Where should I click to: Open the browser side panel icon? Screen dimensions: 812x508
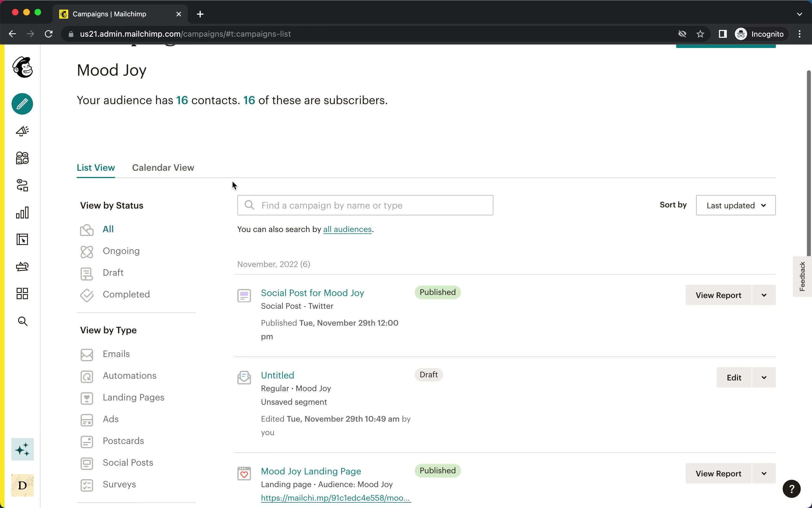pos(723,34)
